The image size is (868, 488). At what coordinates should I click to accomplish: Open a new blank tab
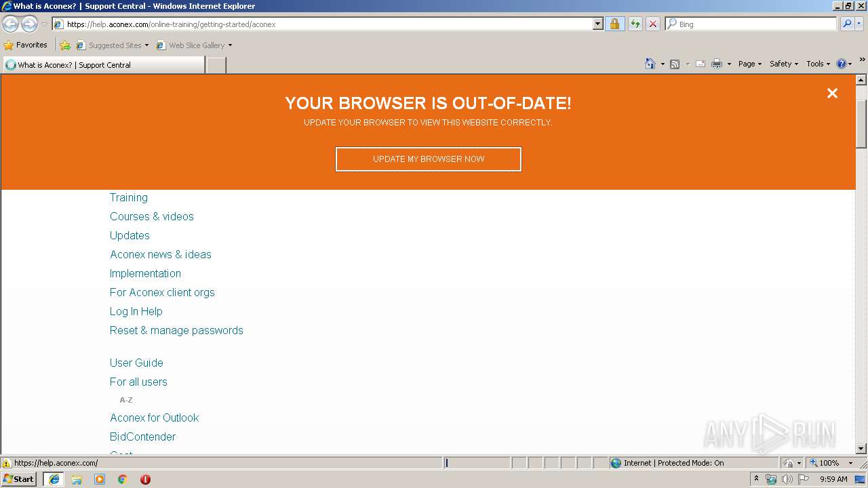216,65
